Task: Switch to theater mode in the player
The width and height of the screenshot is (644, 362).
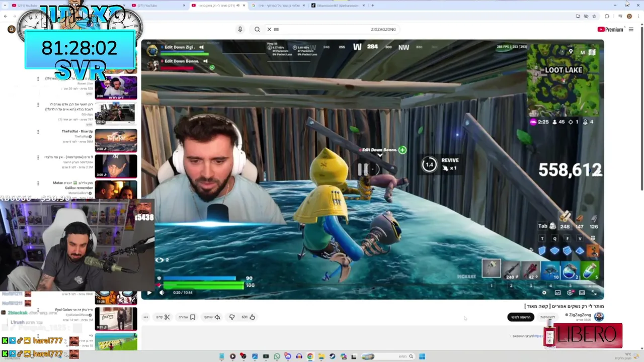Action: pos(582,293)
